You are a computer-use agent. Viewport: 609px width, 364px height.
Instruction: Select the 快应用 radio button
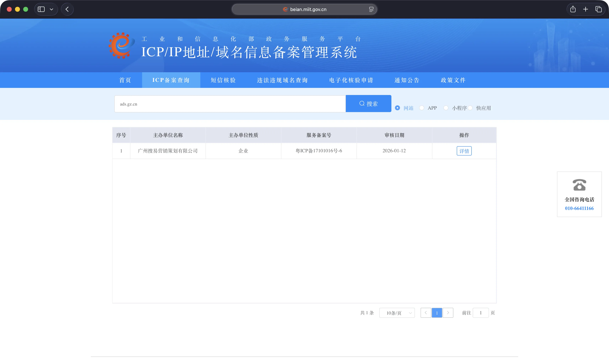tap(470, 108)
